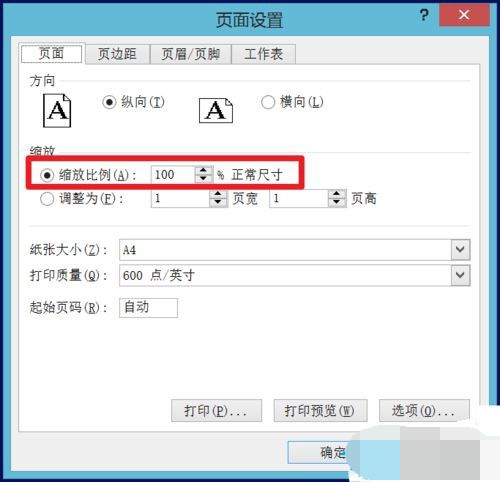This screenshot has height=482, width=500.
Task: Select the 纵向 portrait radio button
Action: pos(109,102)
